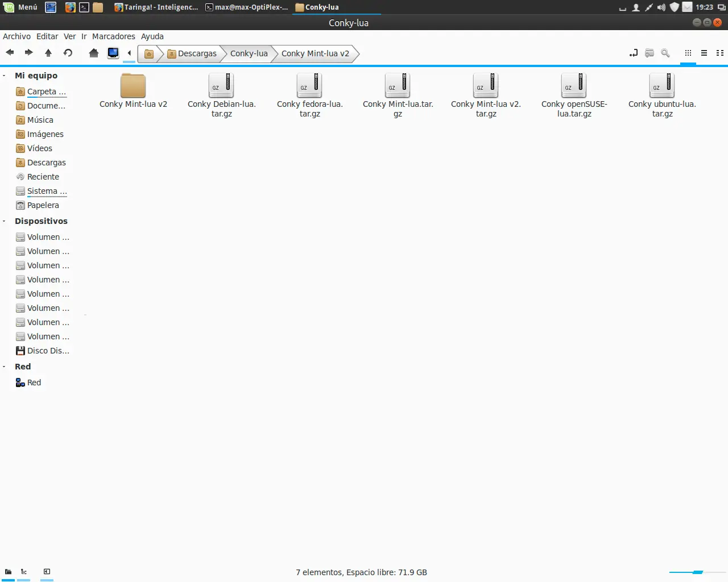Collapse the Dispositivos section
This screenshot has width=728, height=582.
(x=5, y=221)
